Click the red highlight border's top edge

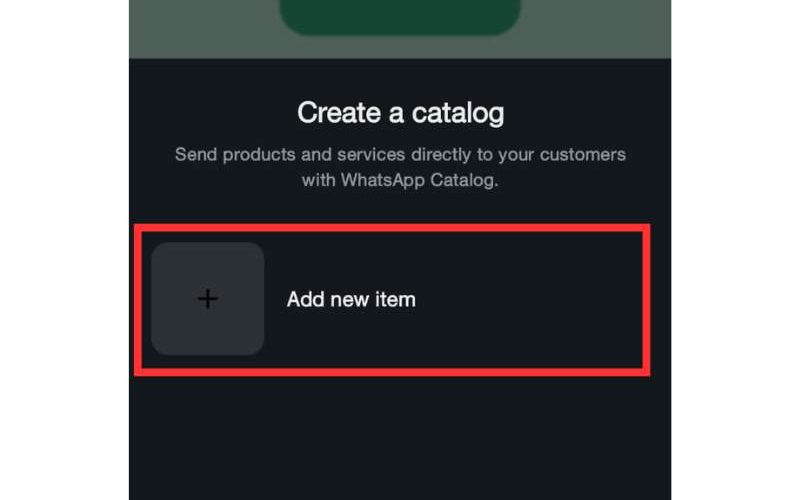392,228
